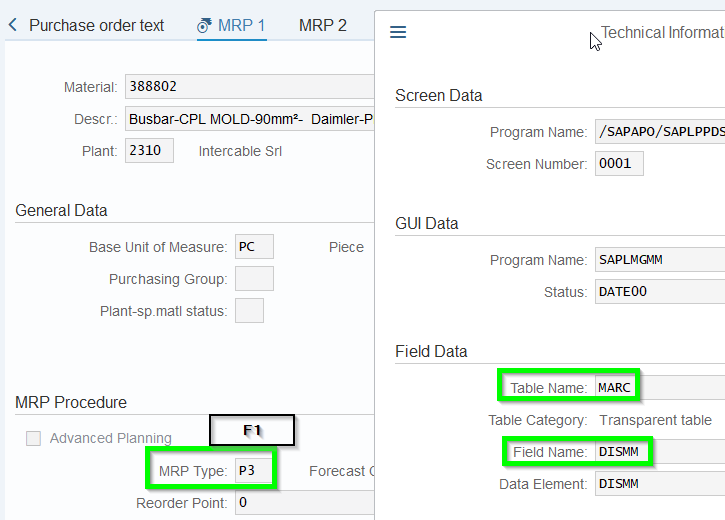Viewport: 725px width, 520px height.
Task: Click the Material number field
Action: (249, 87)
